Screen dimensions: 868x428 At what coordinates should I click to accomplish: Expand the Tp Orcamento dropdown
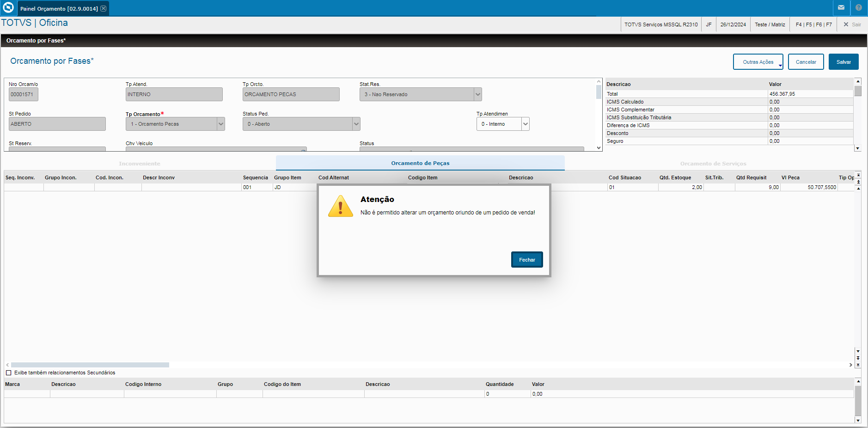coord(221,124)
